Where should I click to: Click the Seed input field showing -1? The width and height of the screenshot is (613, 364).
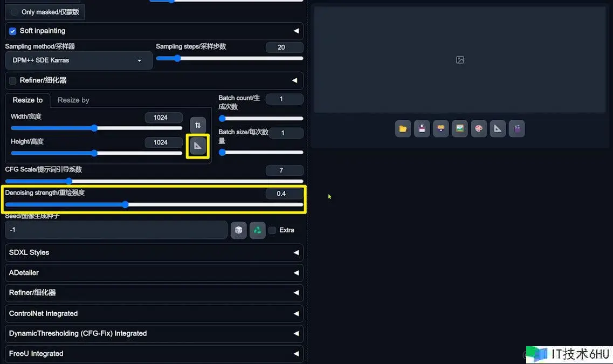(116, 230)
